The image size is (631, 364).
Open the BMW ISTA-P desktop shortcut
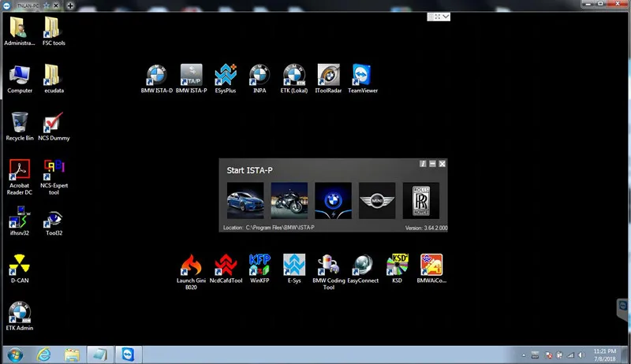coord(191,79)
